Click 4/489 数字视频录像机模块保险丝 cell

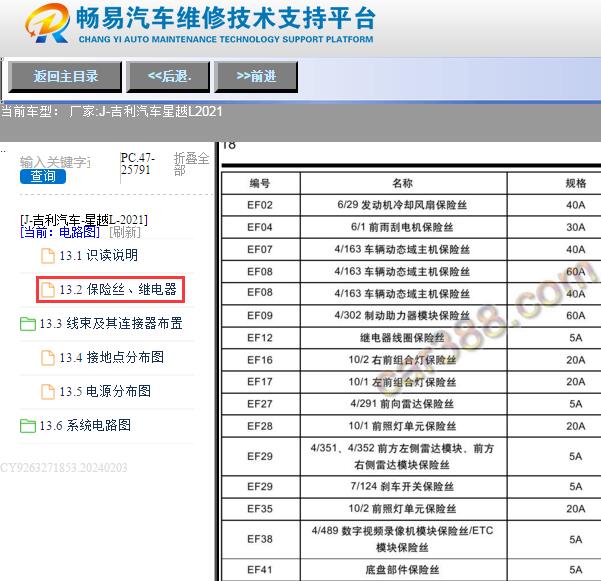point(403,539)
